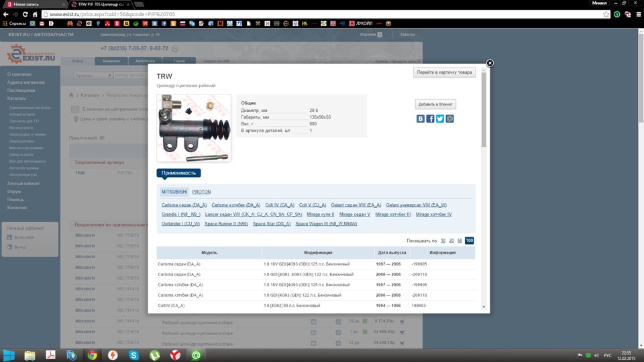Open the Артикул dropdown

pyautogui.click(x=93, y=76)
